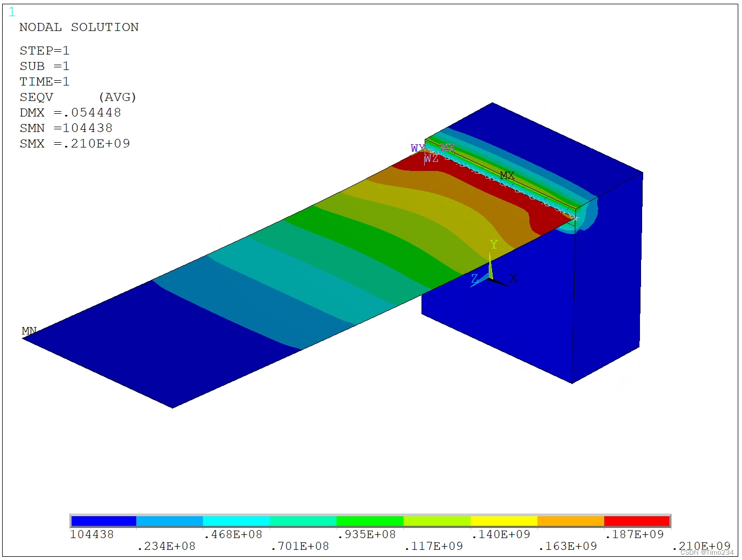Click the SMX =.210E+09 annotation
This screenshot has width=742, height=560.
[x=75, y=143]
